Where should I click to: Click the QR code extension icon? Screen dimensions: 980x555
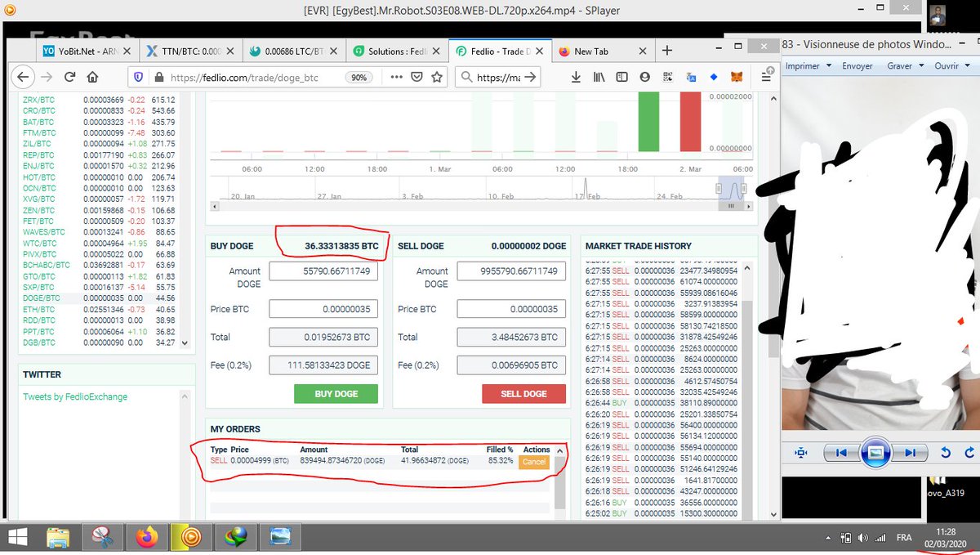[x=667, y=77]
